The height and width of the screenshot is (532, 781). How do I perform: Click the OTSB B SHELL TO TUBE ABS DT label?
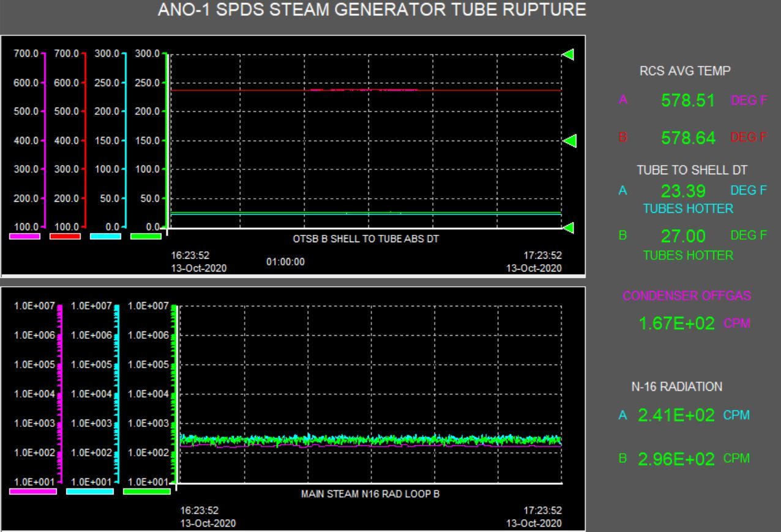pyautogui.click(x=365, y=239)
